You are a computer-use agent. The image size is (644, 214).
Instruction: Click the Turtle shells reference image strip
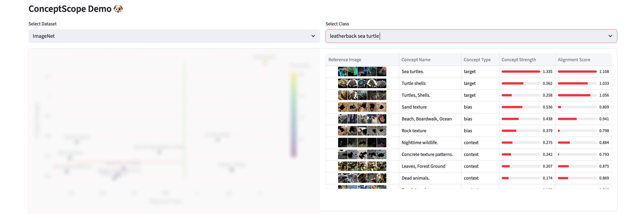[362, 83]
